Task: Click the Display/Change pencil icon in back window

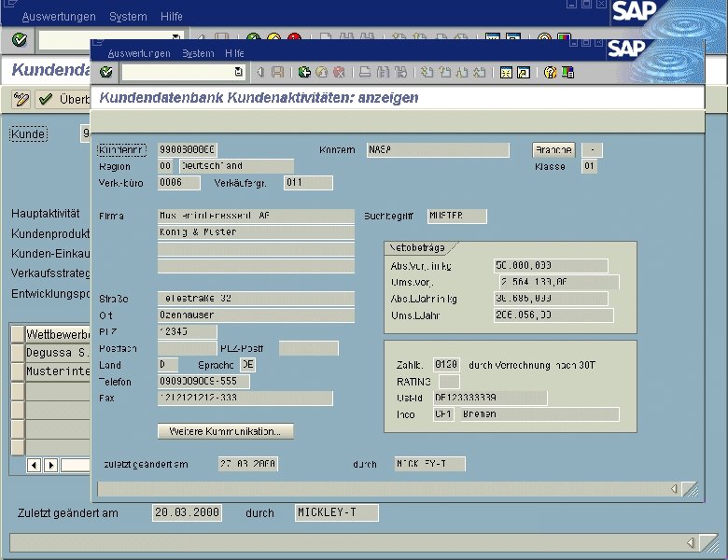Action: pyautogui.click(x=21, y=99)
